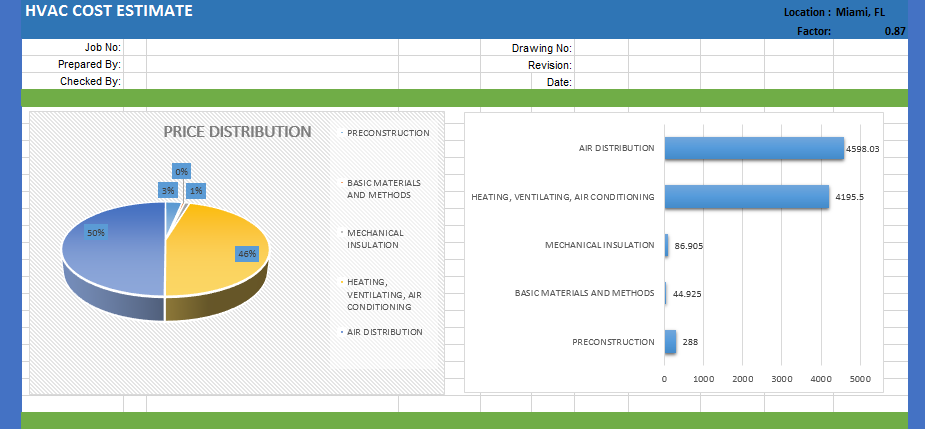Click the 50% pie data label

point(96,232)
